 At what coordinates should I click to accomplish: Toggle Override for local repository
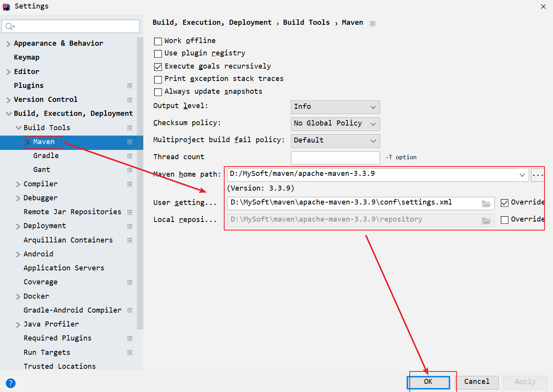505,220
